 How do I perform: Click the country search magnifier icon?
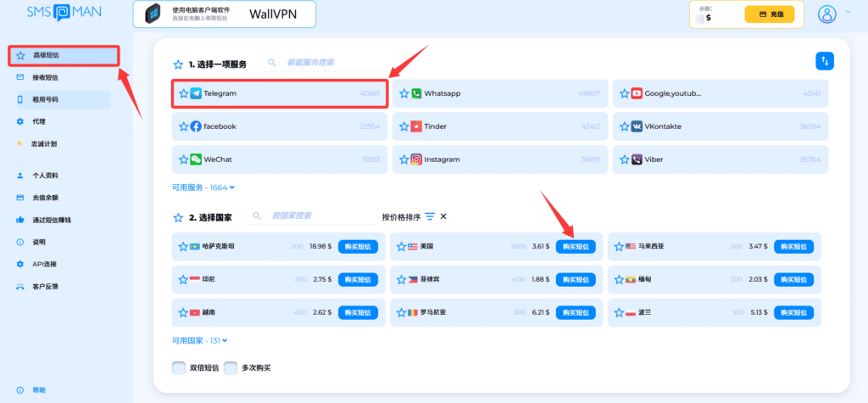257,215
